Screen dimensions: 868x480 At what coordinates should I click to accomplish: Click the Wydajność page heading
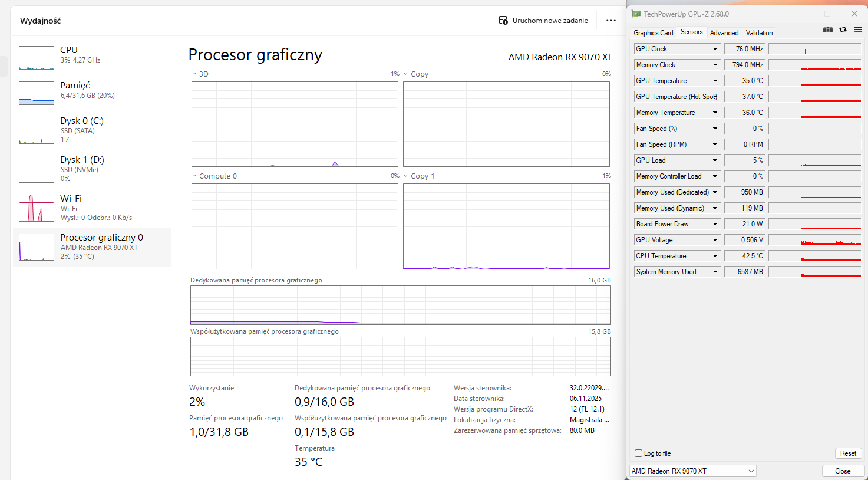pos(41,21)
